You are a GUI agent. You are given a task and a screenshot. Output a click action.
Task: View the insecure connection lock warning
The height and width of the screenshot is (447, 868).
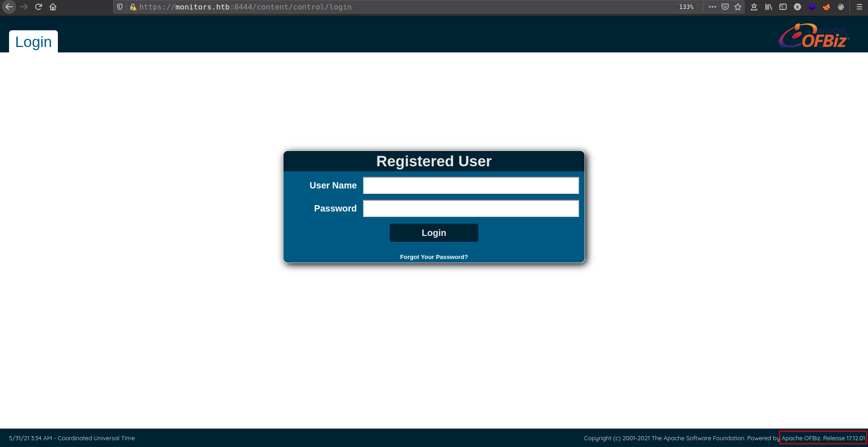pos(133,7)
